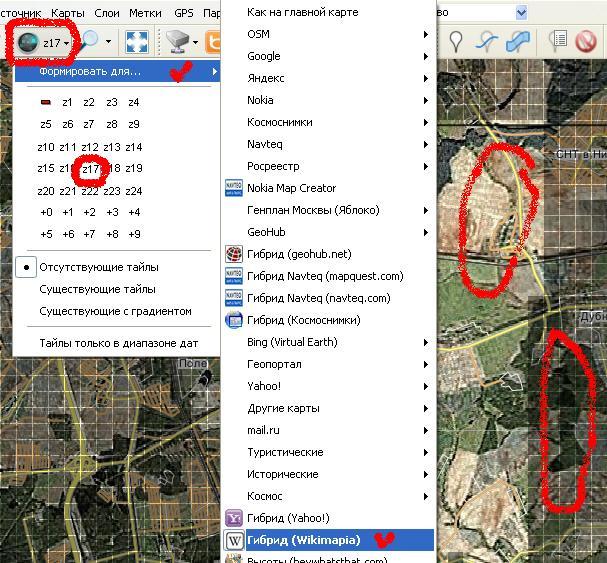Expand the Google submenu

329,56
